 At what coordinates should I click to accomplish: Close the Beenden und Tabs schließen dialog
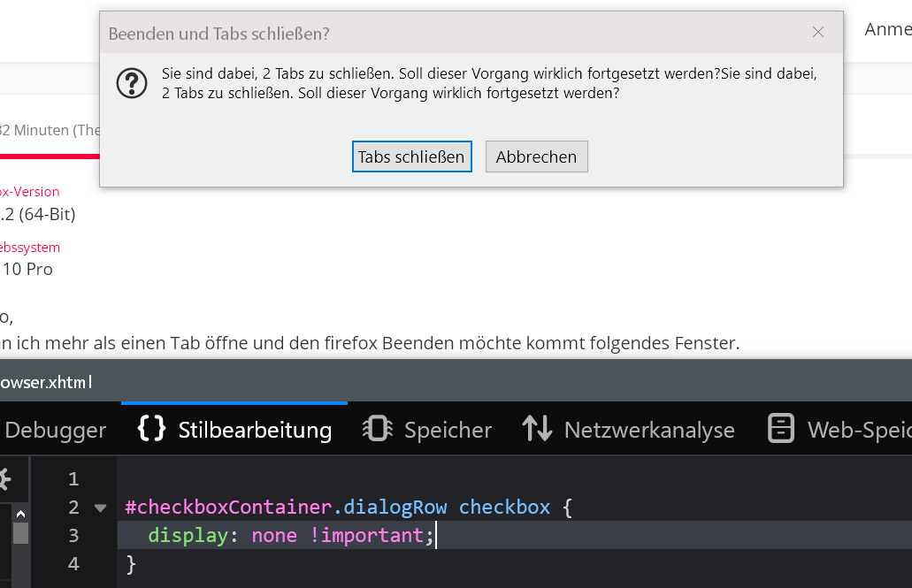pyautogui.click(x=818, y=33)
